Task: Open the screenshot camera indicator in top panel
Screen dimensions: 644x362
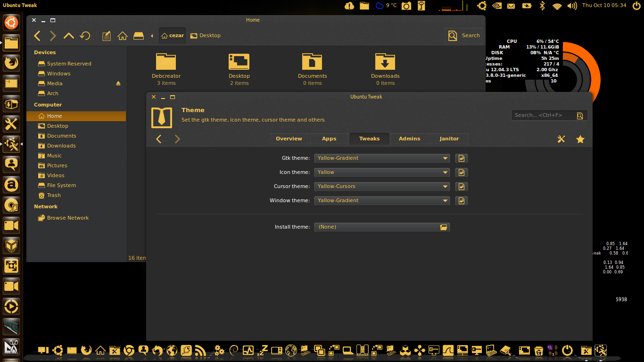Action: [406, 6]
